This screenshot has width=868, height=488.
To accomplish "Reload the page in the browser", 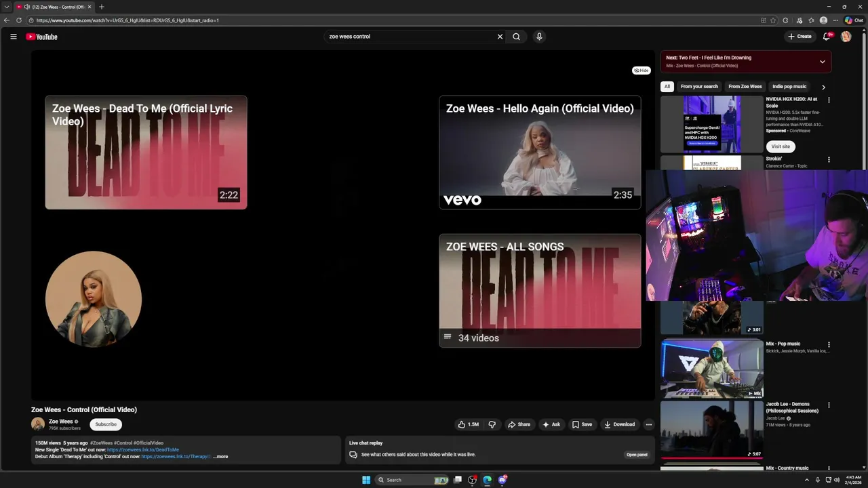I will click(x=19, y=20).
